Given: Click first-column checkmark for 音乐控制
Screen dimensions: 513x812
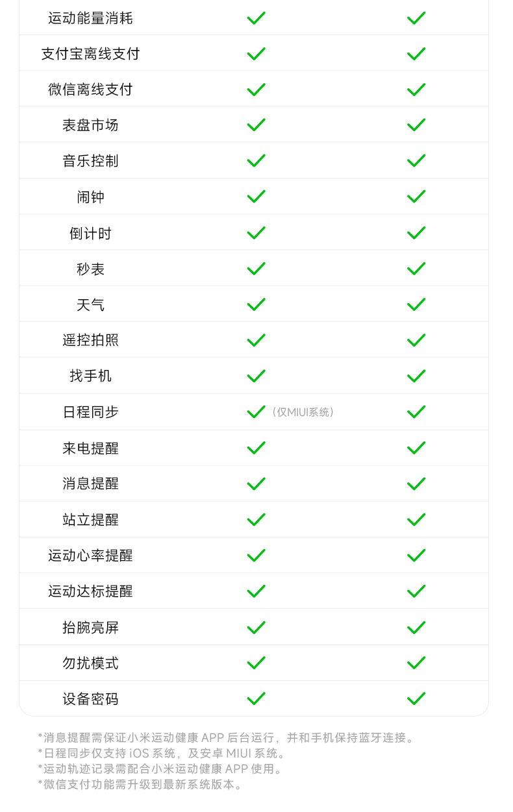Looking at the screenshot, I should tap(256, 161).
